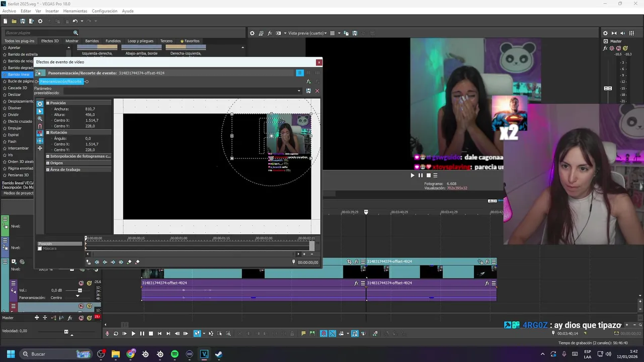Jump to first keyframe in Pan/Crop timeline
Screen dimensions: 644x362
(x=97, y=262)
